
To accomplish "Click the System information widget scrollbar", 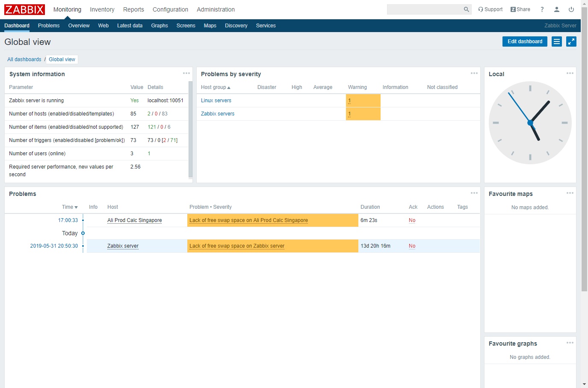I will [190, 130].
